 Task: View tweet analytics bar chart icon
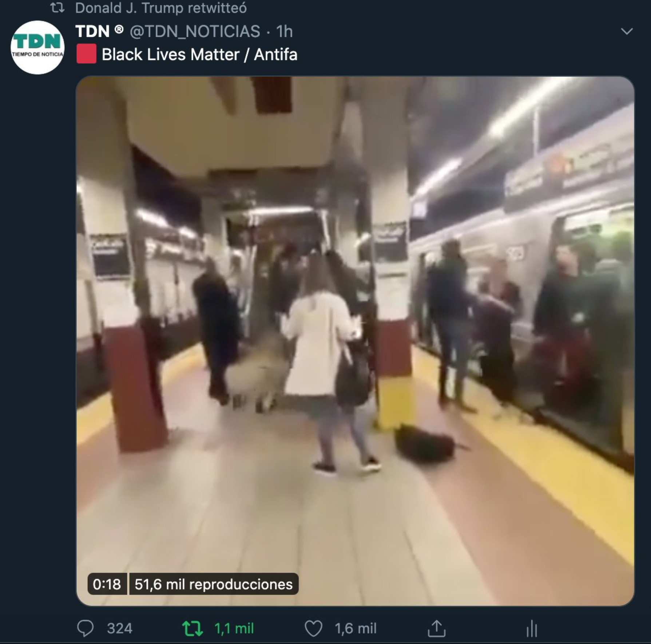532,629
